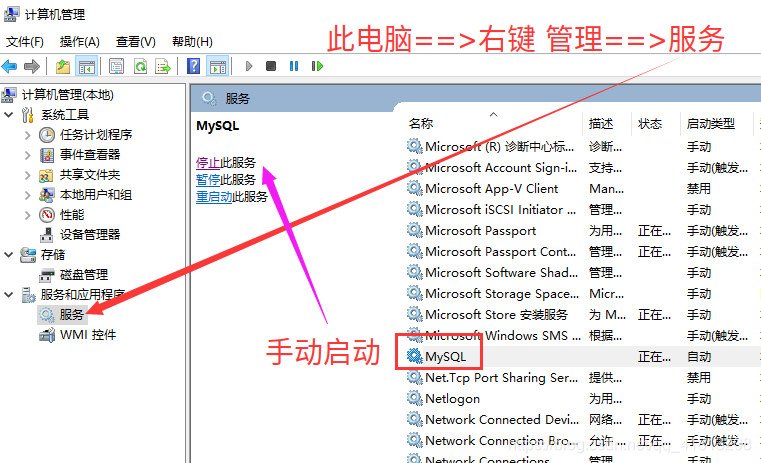Expand the 事件查看器 node
The height and width of the screenshot is (463, 761).
(x=28, y=155)
